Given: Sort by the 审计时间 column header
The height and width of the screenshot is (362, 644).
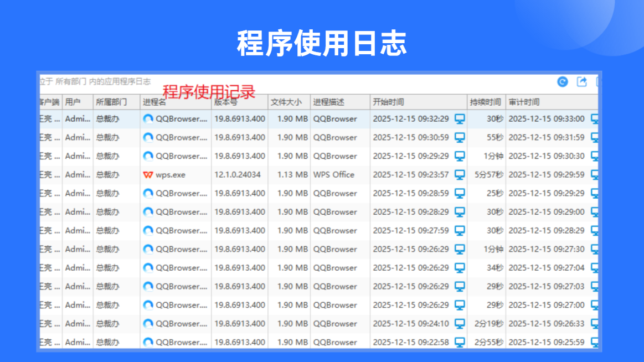Looking at the screenshot, I should [x=552, y=102].
